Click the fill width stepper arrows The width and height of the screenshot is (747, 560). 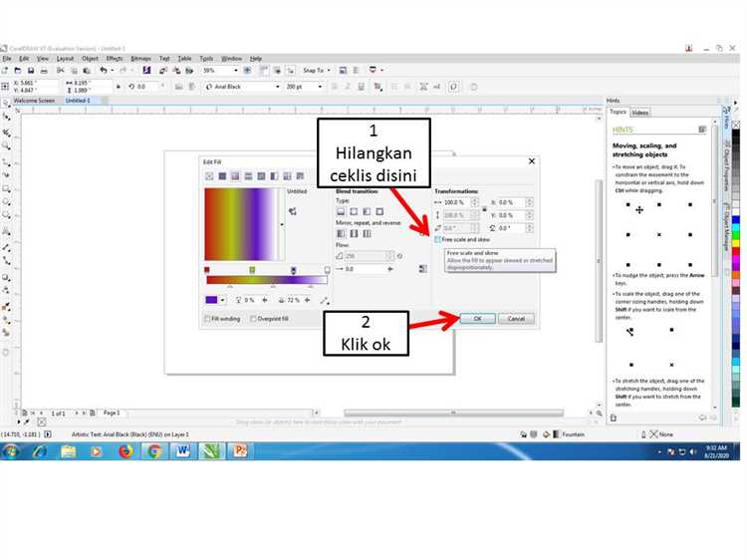click(474, 202)
